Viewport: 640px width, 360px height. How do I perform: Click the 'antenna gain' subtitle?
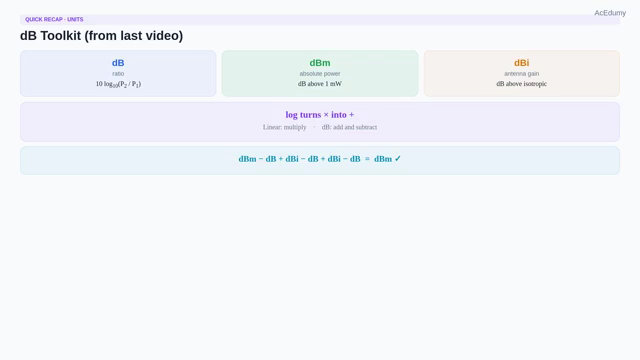coord(522,73)
